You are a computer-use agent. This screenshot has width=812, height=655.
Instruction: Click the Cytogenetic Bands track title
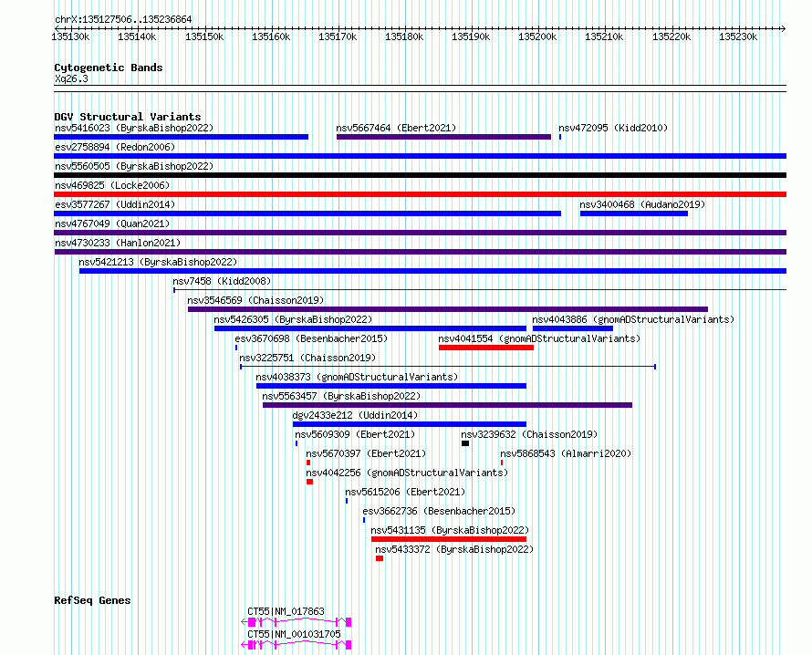(109, 68)
